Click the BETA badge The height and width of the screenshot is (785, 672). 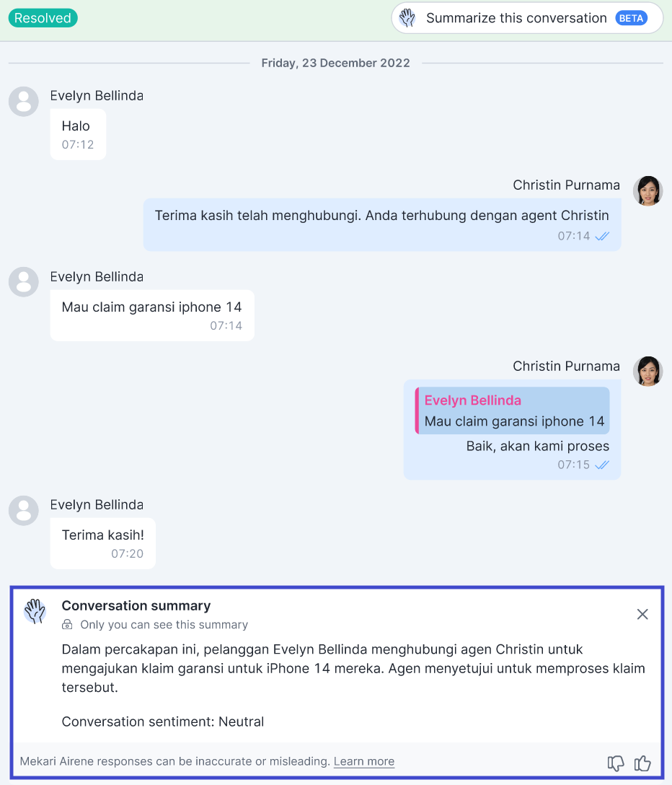631,19
